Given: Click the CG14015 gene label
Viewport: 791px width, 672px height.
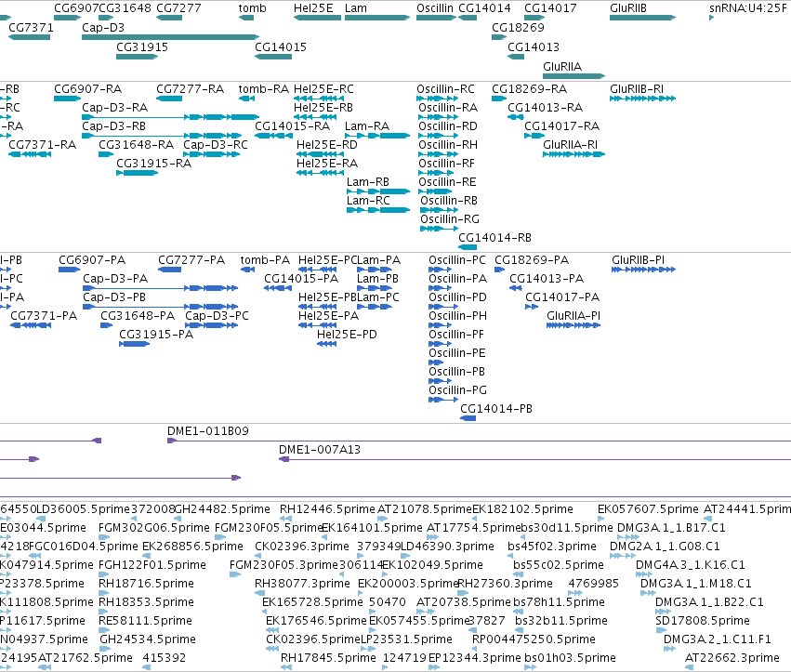Looking at the screenshot, I should click(281, 46).
